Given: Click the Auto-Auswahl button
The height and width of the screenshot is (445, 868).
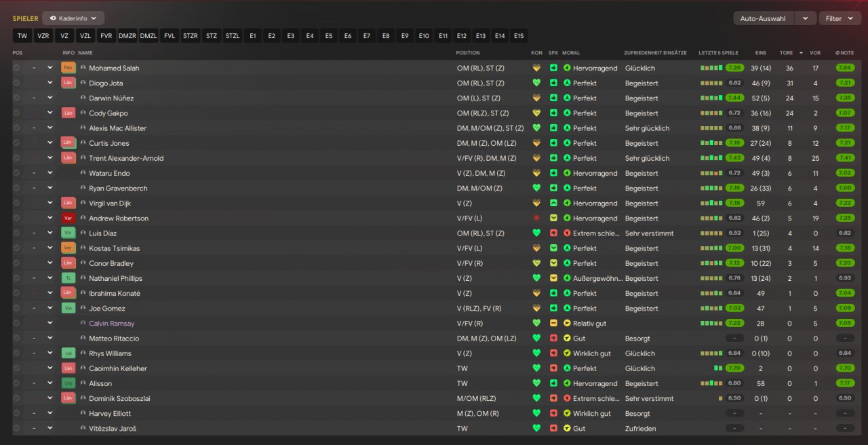Looking at the screenshot, I should (764, 18).
